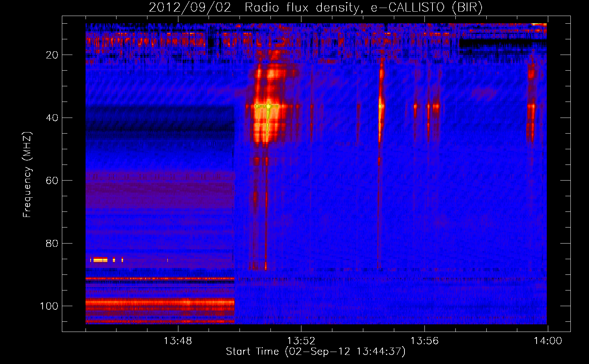589x364 pixels.
Task: Click the yellow interference dashes near 85 MHz
Action: 106,260
